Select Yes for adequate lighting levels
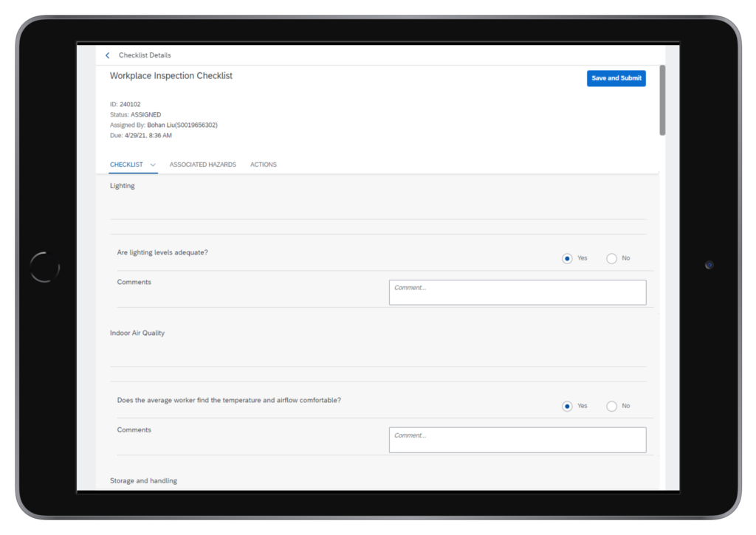Screen dimensions: 756x535 point(567,258)
